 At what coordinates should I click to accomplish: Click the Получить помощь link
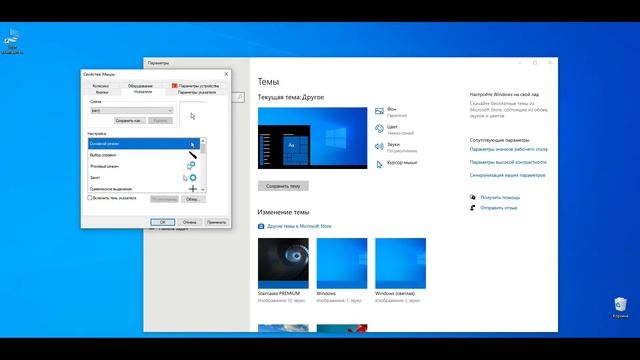click(x=500, y=197)
